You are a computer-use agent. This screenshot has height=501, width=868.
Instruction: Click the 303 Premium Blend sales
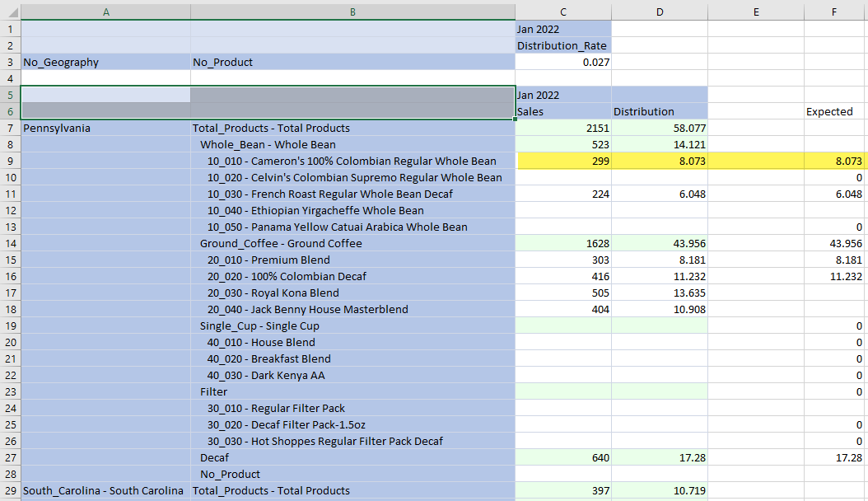(x=563, y=260)
